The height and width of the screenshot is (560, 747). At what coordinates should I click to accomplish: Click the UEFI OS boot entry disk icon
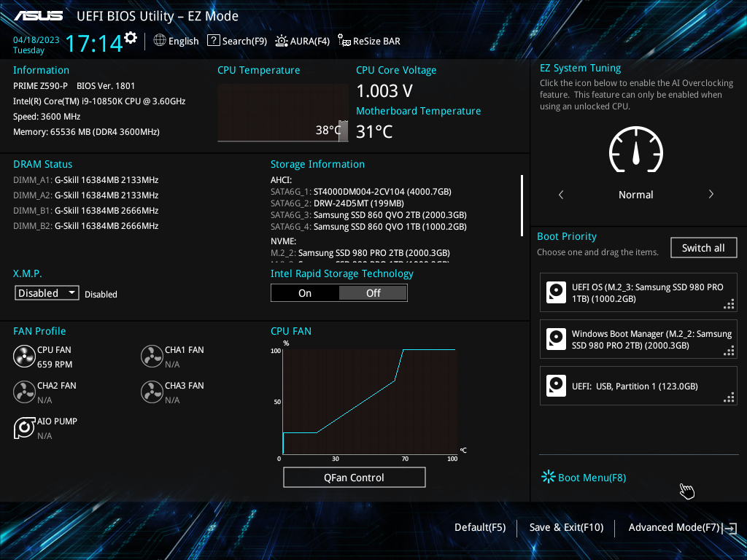pos(556,292)
